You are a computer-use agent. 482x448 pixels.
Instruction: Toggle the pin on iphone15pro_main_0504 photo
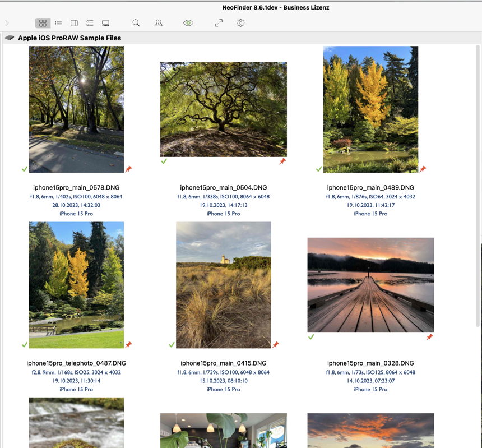tap(282, 161)
